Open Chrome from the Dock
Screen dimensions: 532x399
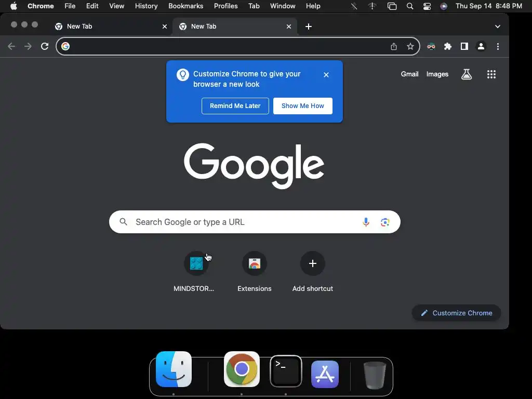[242, 369]
